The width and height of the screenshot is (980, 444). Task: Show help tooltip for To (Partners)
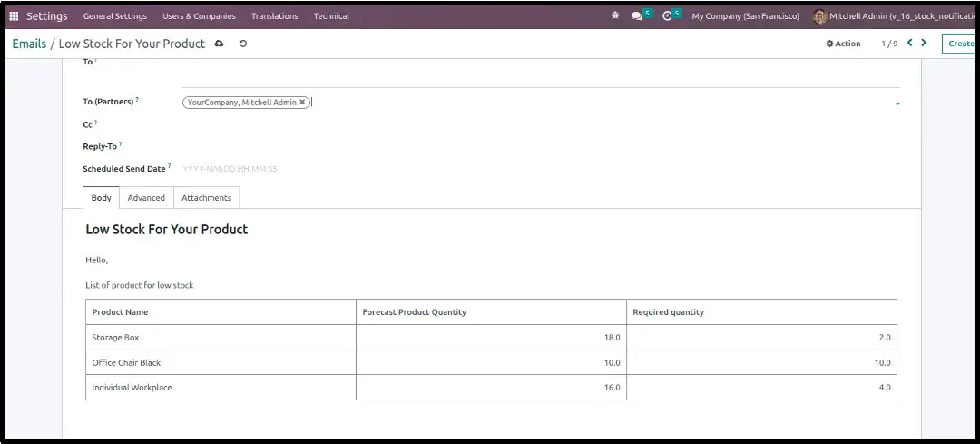pyautogui.click(x=138, y=100)
